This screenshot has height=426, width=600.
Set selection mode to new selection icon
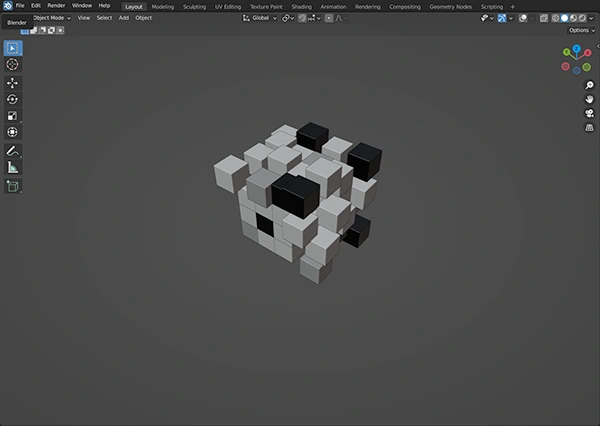(25, 31)
